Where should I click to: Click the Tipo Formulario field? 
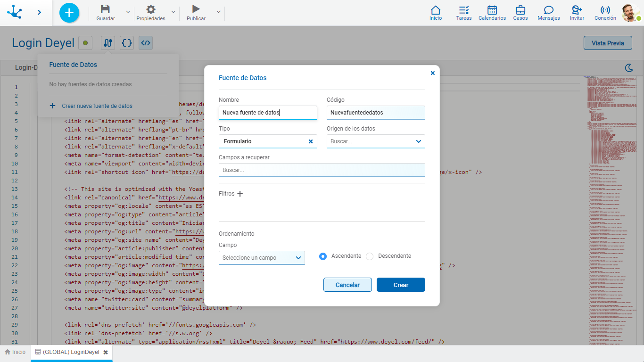click(x=268, y=141)
